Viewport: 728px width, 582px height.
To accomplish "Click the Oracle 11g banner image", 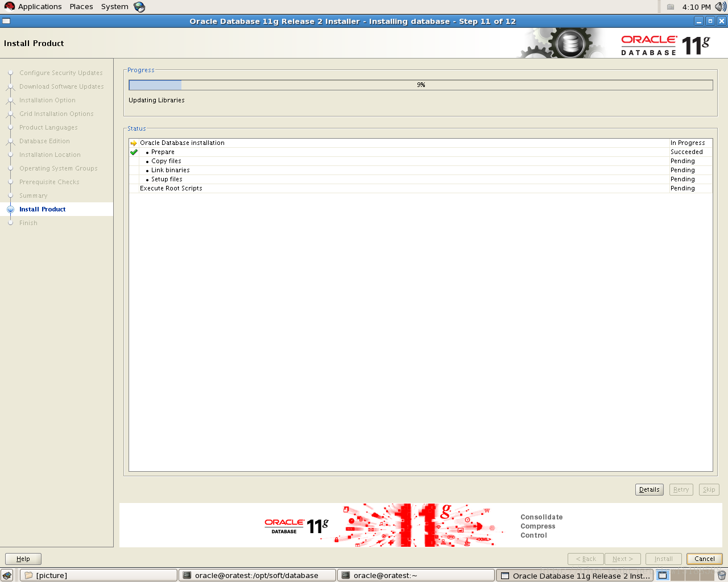I will [420, 525].
